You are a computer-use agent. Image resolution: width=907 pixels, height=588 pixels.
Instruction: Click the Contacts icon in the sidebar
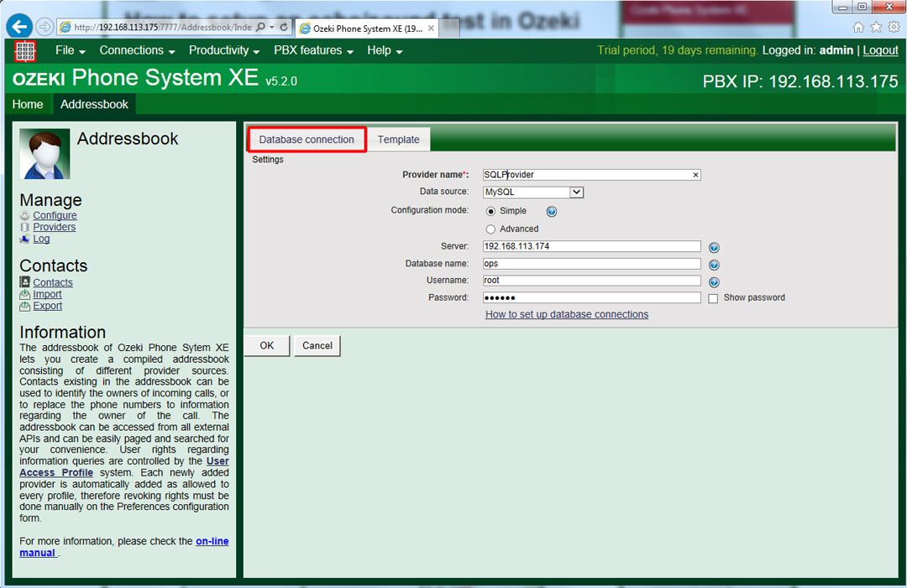[x=25, y=282]
